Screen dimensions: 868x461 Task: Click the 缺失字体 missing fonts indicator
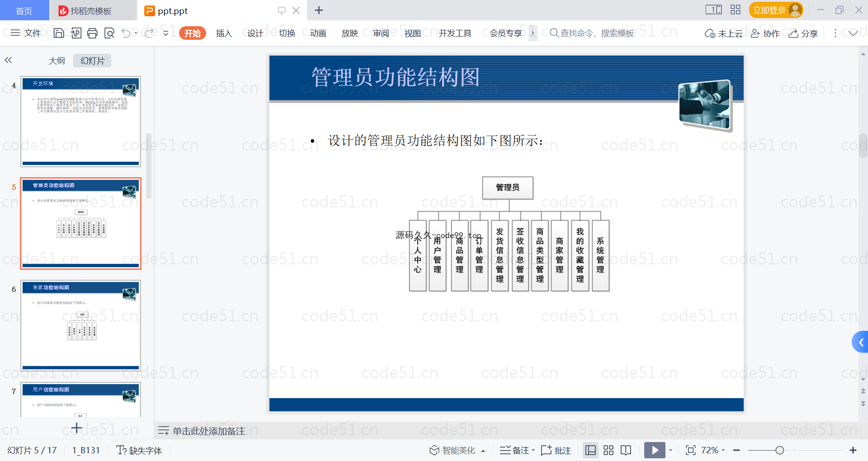139,450
